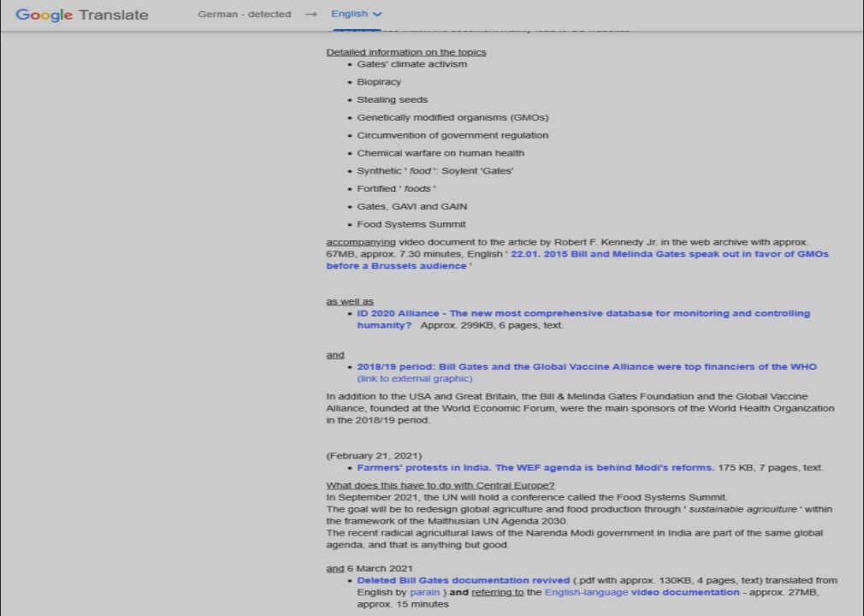Viewport: 864px width, 616px height.
Task: Click the underlined 'referring to' text
Action: click(498, 592)
